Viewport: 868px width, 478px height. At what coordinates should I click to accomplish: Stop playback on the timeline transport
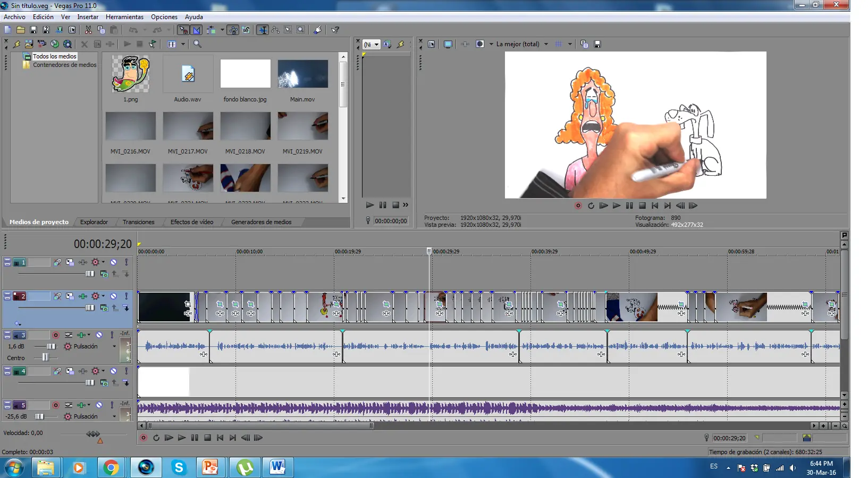point(207,438)
